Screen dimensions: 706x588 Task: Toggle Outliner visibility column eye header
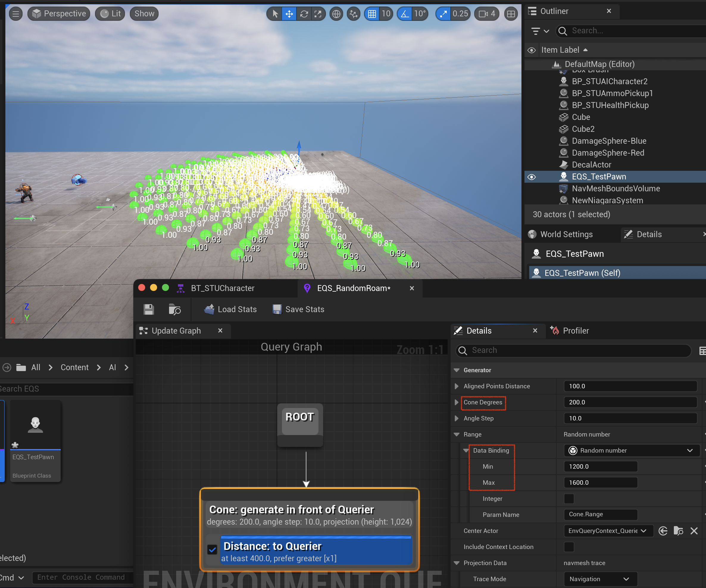[532, 50]
